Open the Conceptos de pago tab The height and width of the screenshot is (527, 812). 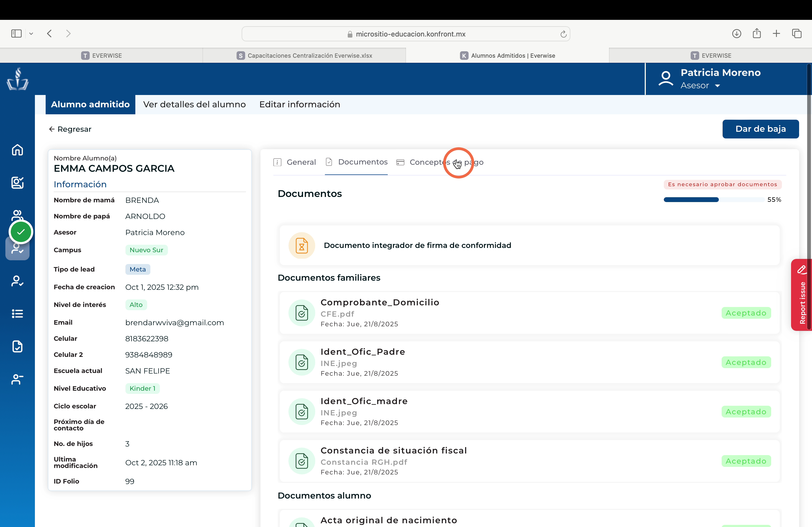(440, 162)
